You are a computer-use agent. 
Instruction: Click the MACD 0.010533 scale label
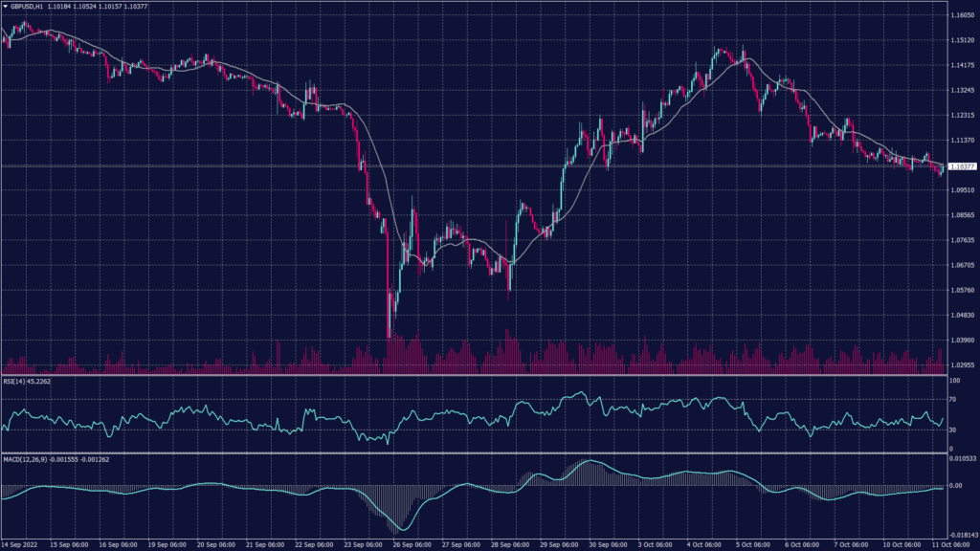[962, 459]
